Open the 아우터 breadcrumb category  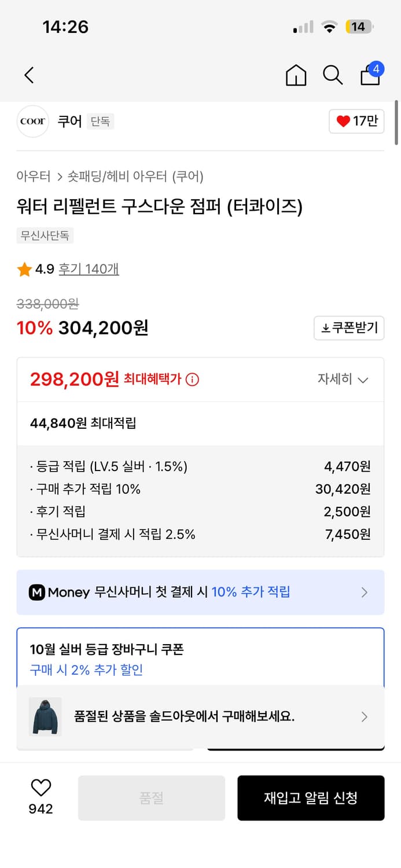pos(34,176)
